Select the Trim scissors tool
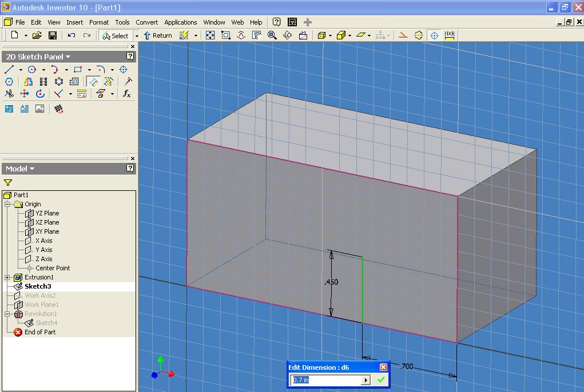 coord(9,94)
